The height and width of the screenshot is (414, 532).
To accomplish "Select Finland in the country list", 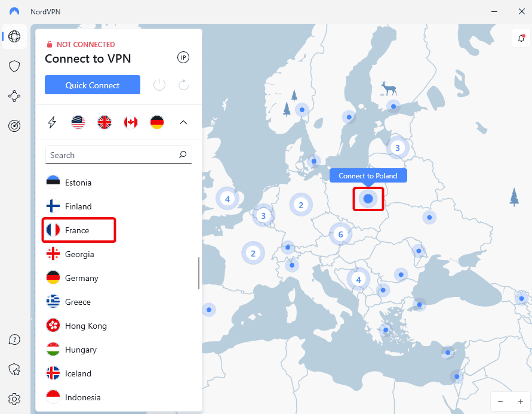I will click(118, 206).
